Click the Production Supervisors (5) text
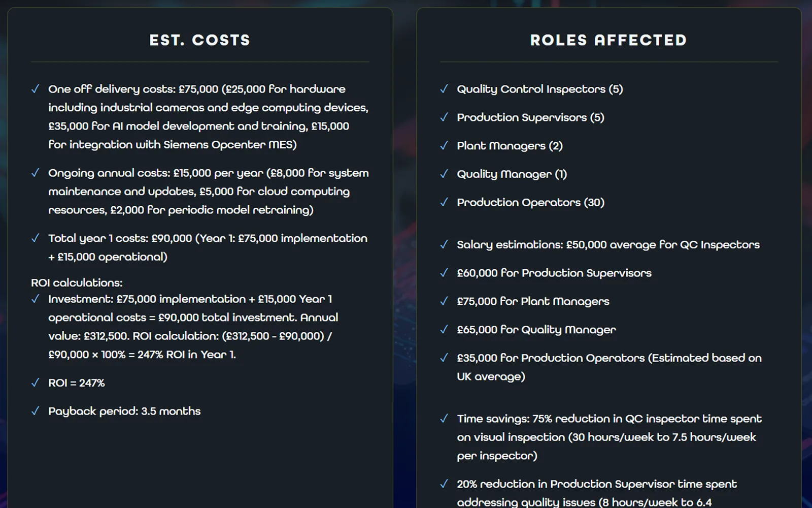The width and height of the screenshot is (812, 508). pyautogui.click(x=530, y=117)
